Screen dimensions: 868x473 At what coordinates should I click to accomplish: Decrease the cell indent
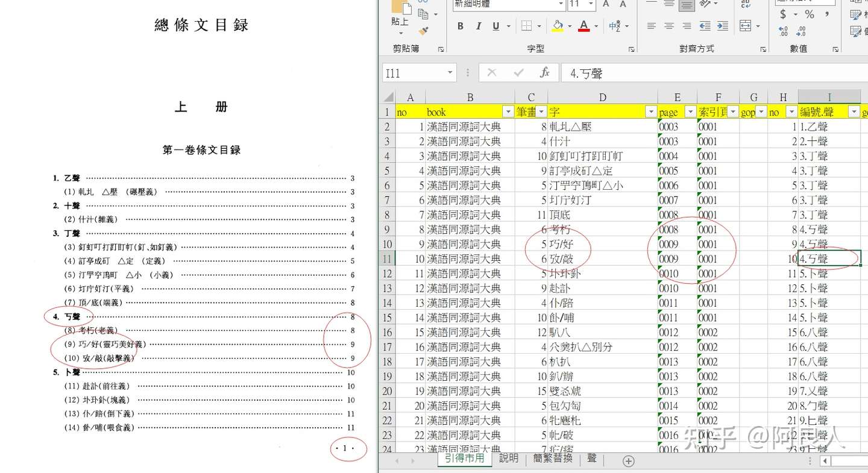point(706,26)
